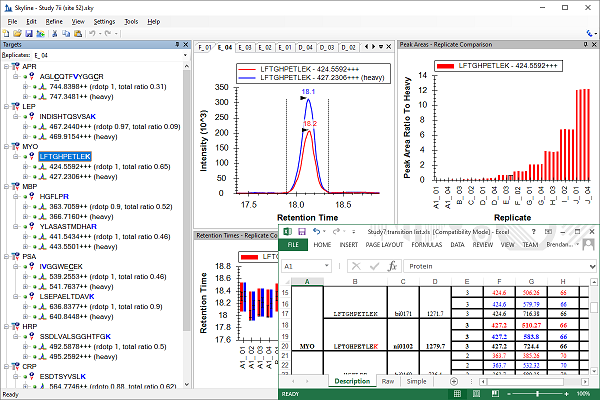
Task: Redo action in Skyline toolbar
Action: tap(108, 34)
